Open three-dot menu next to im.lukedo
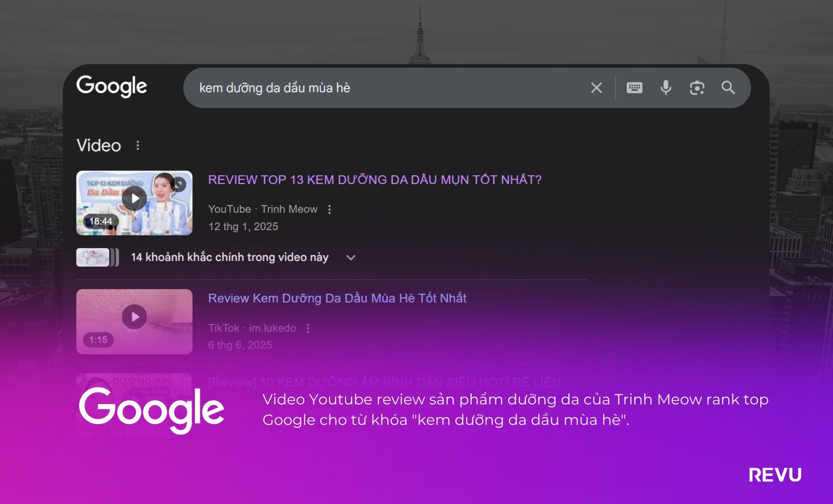The width and height of the screenshot is (833, 504). 308,328
